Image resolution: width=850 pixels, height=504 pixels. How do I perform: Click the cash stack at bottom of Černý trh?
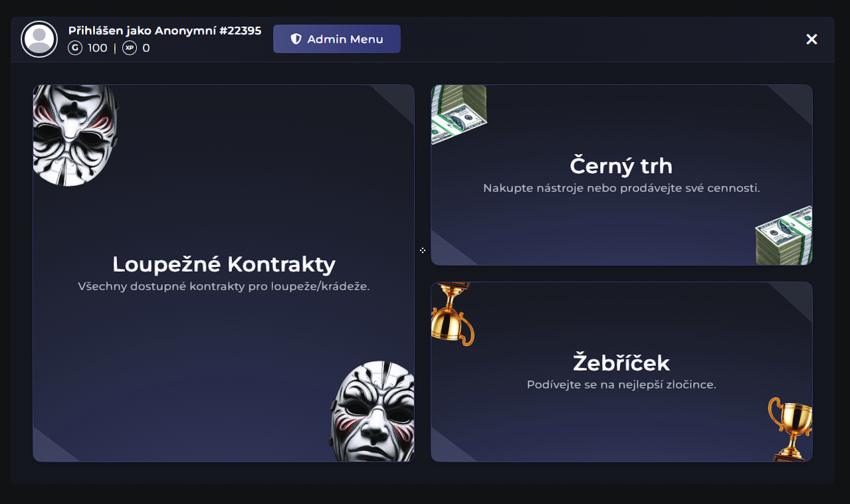tap(785, 237)
